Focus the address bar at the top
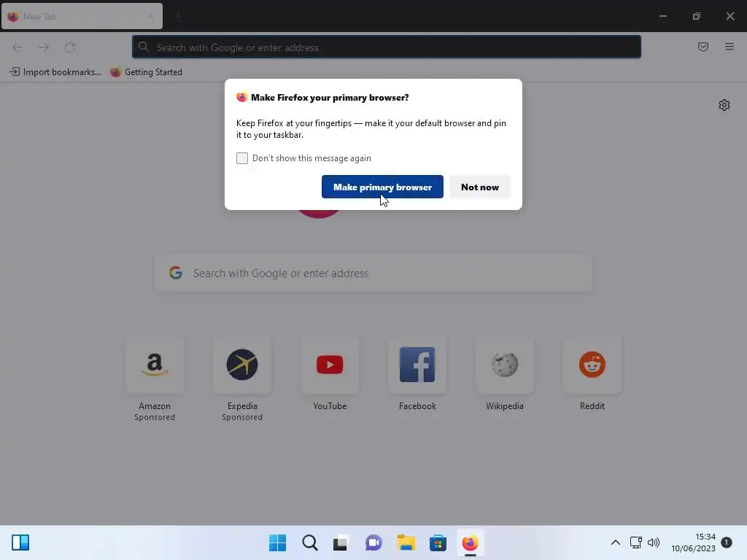747x560 pixels. click(x=387, y=47)
